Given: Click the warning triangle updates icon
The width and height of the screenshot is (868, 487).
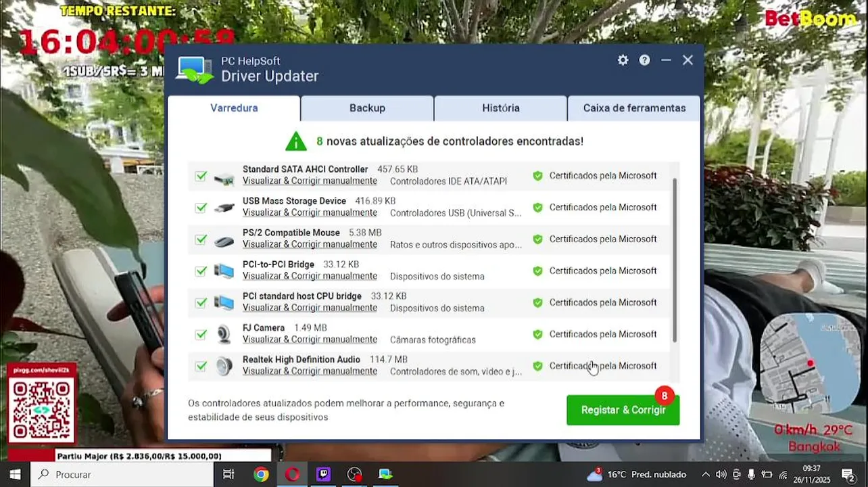Looking at the screenshot, I should tap(295, 141).
